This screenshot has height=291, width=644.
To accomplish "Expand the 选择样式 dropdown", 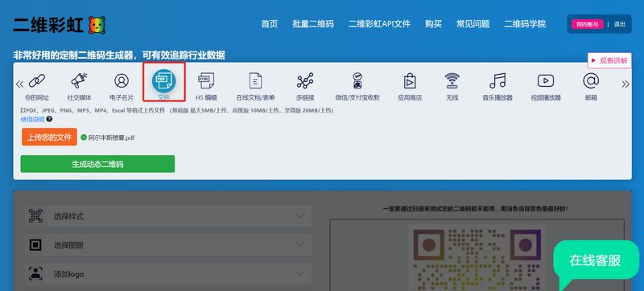I will click(x=168, y=216).
